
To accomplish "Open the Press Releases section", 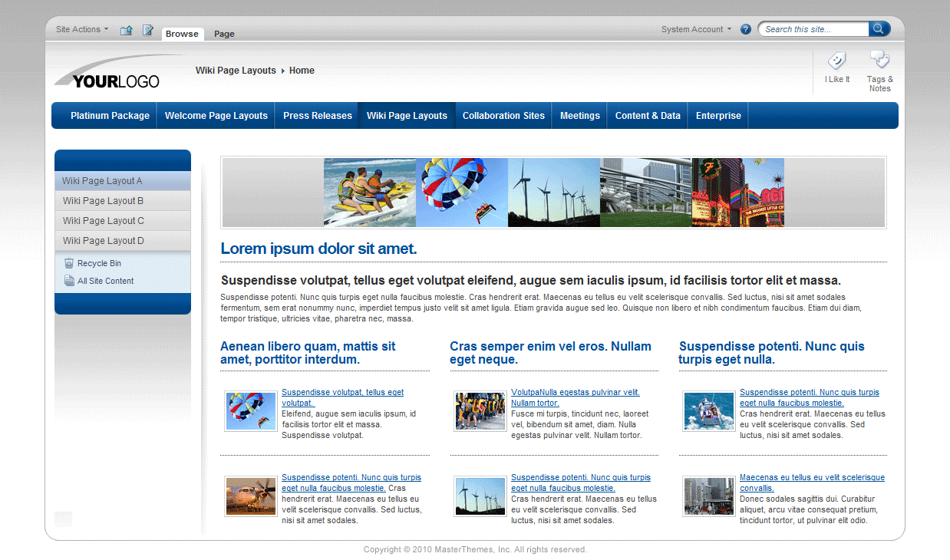I will (317, 115).
